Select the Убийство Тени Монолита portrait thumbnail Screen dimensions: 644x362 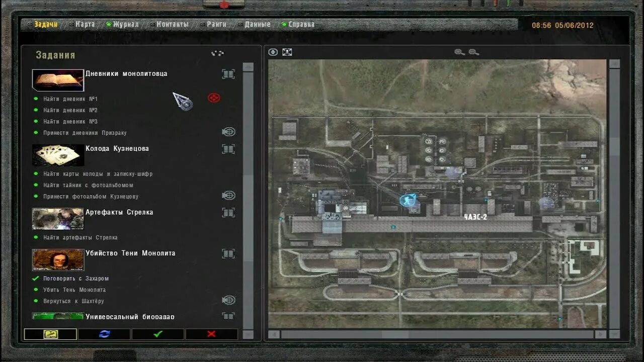pyautogui.click(x=58, y=260)
